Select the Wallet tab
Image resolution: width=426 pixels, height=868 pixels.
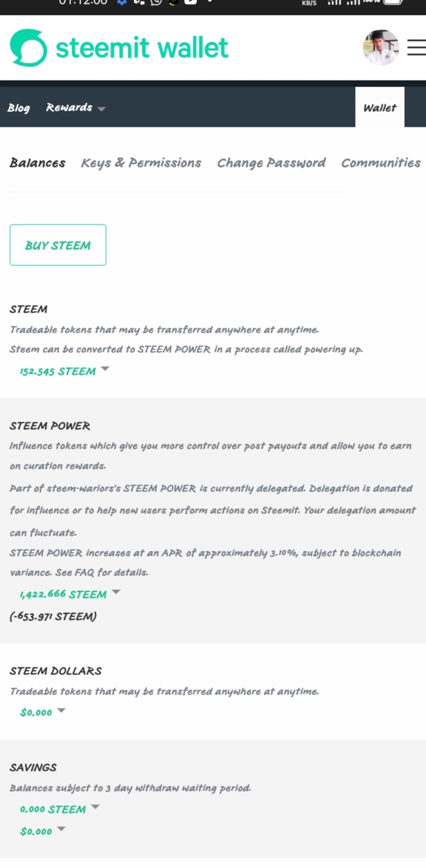pyautogui.click(x=380, y=107)
